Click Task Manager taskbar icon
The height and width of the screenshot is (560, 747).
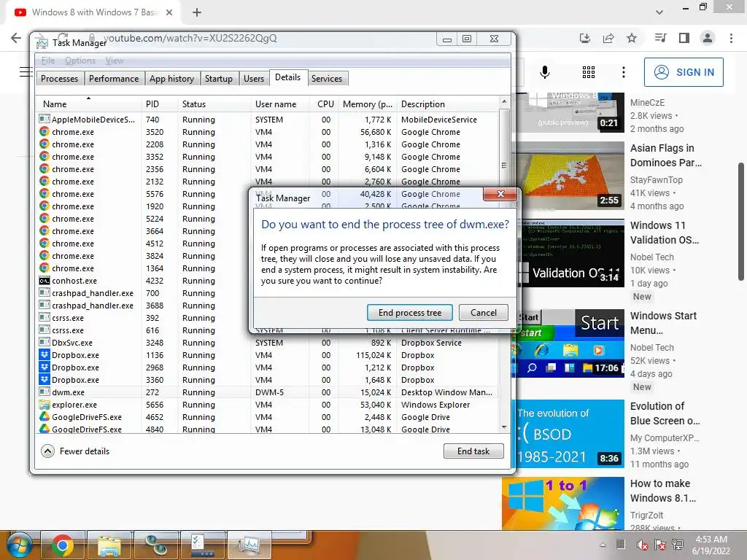pos(249,545)
